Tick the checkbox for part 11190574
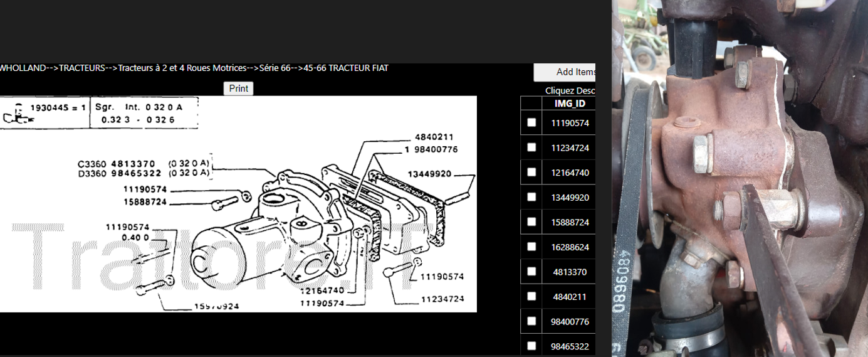The image size is (868, 357). tap(531, 123)
